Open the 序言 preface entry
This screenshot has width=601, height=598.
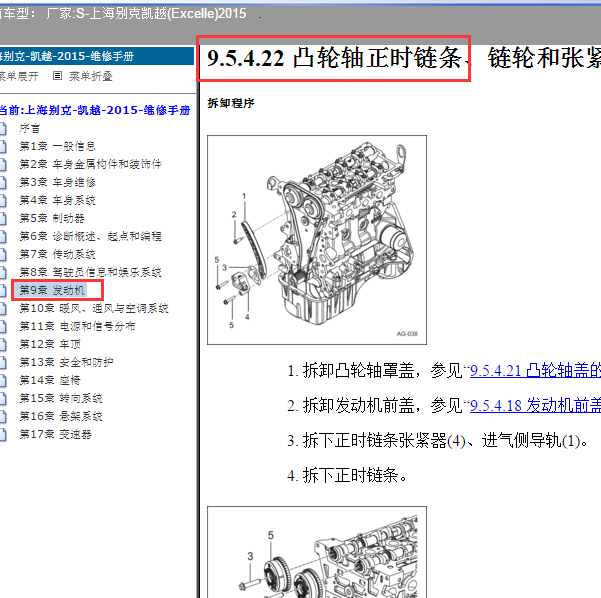click(30, 128)
